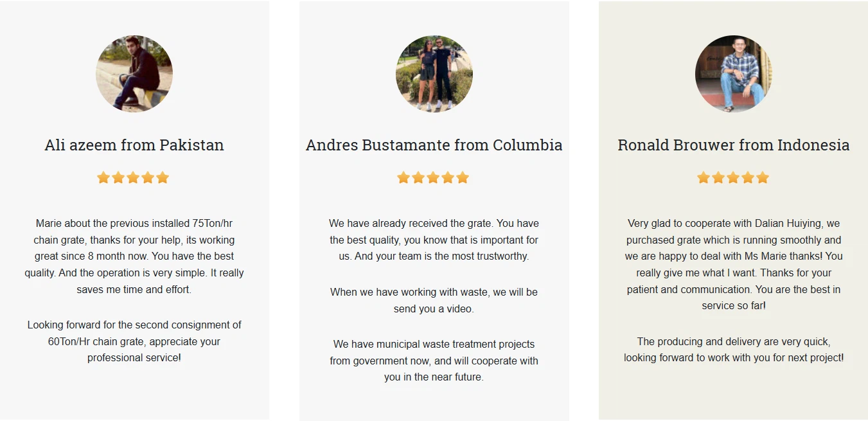Click the first star in Andres Bustamante's rating

coord(403,177)
